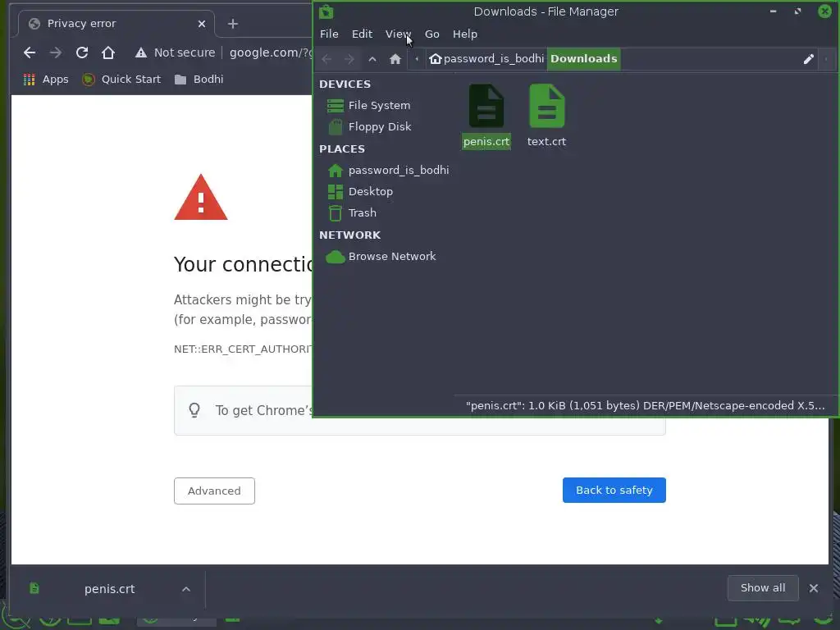Toggle path edit mode with pencil icon

coord(808,59)
